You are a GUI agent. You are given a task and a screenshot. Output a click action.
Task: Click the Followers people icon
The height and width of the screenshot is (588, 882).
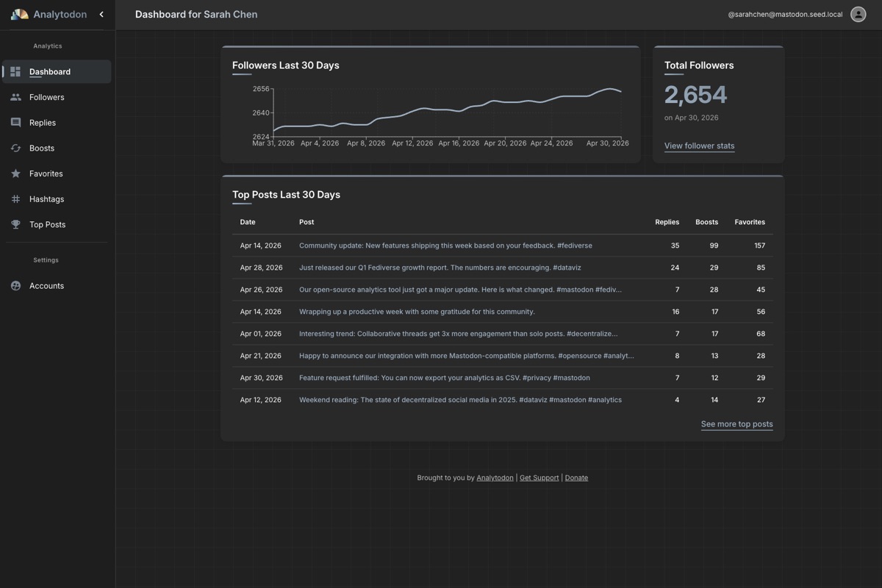(x=15, y=97)
